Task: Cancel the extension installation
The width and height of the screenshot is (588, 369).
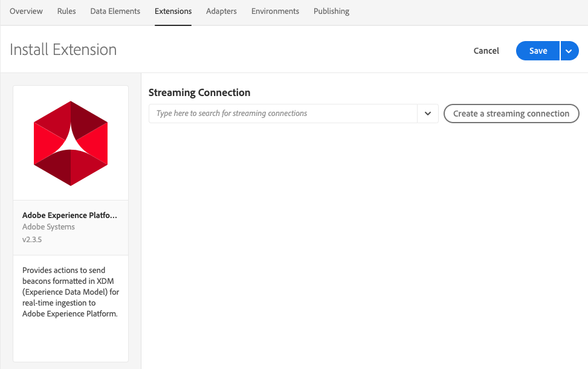Action: (486, 51)
